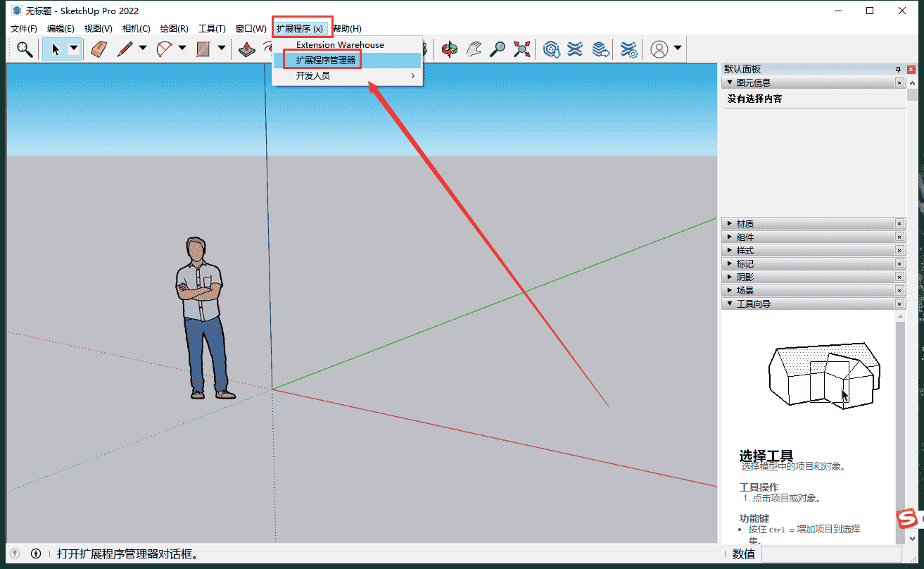Click the status bar geolocation icon
The width and height of the screenshot is (924, 569).
point(15,554)
